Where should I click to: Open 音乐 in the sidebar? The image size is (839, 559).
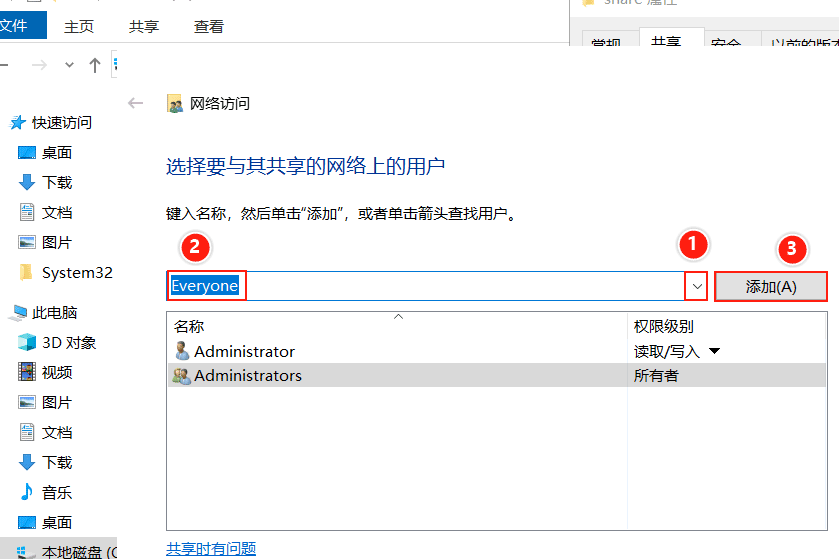[57, 493]
